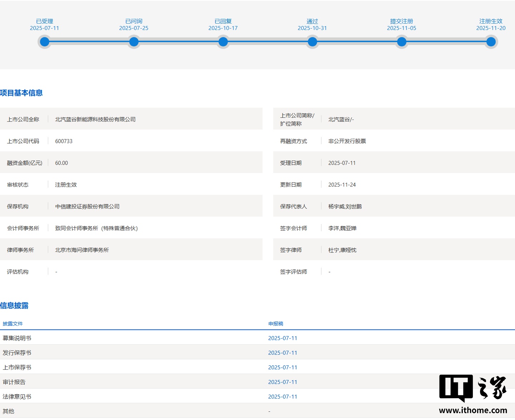Viewport: 515px width, 420px height.
Task: Click the stock code 600733 value
Action: click(64, 141)
